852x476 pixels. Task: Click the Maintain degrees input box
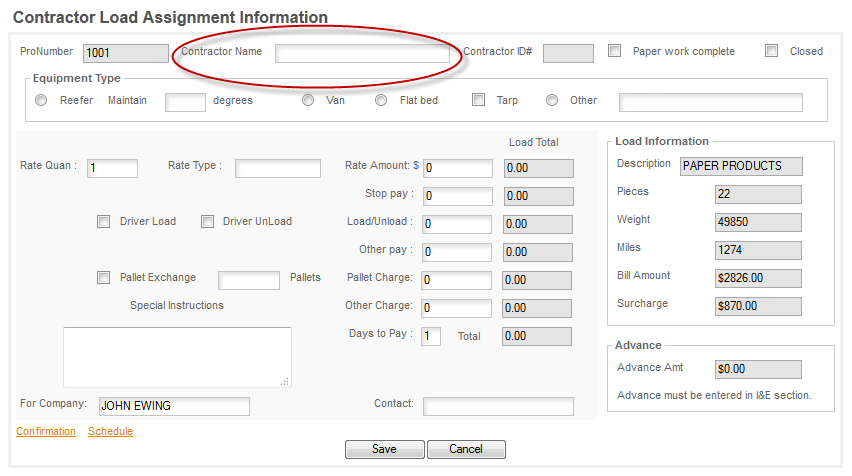tap(185, 102)
